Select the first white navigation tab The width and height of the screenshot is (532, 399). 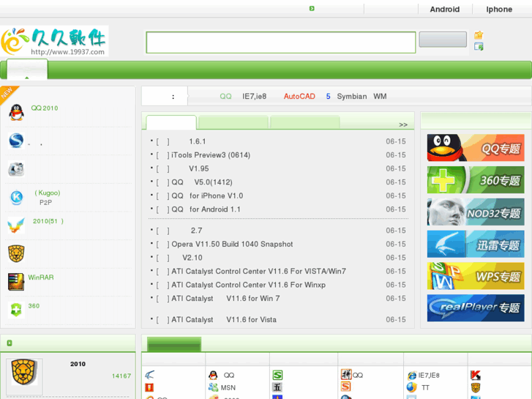[x=27, y=70]
